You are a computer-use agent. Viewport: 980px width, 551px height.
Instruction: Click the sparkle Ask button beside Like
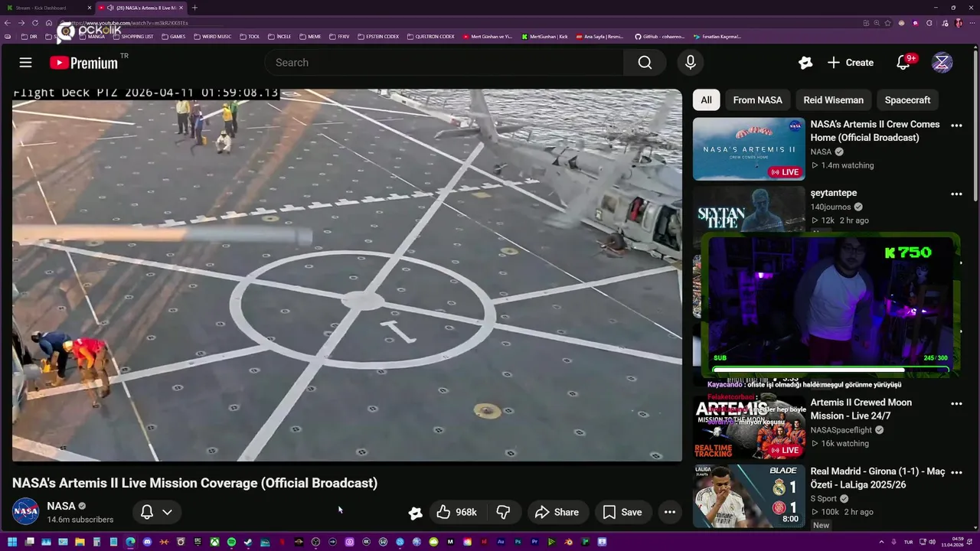click(415, 513)
